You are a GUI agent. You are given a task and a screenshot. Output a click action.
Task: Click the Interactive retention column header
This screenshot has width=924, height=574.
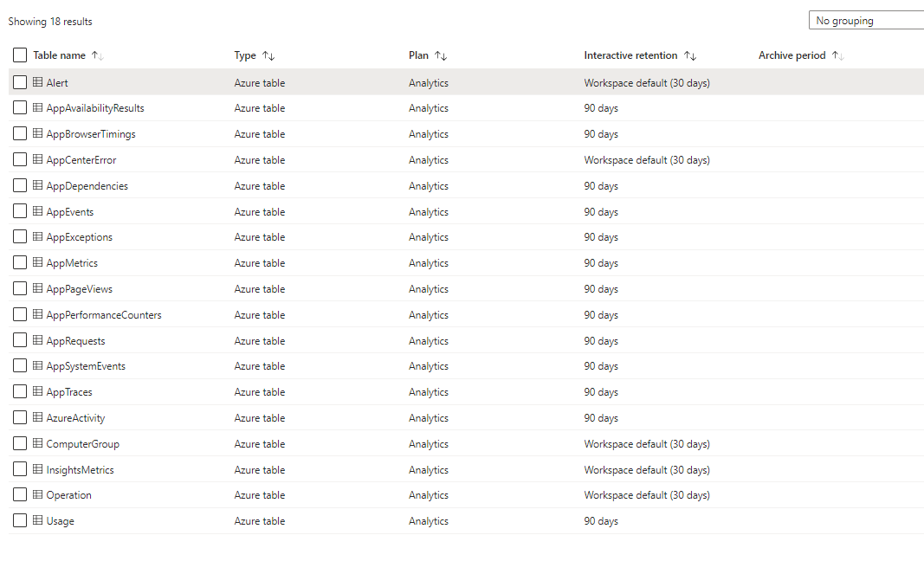[630, 55]
